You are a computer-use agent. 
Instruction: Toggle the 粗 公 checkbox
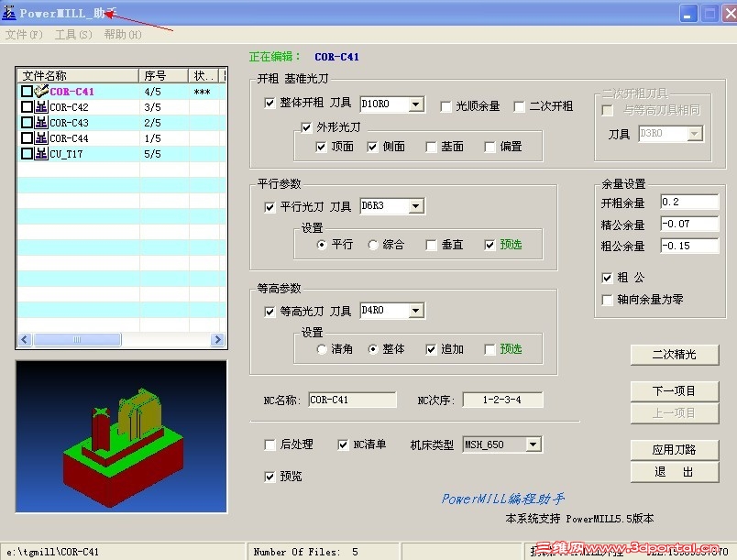607,278
